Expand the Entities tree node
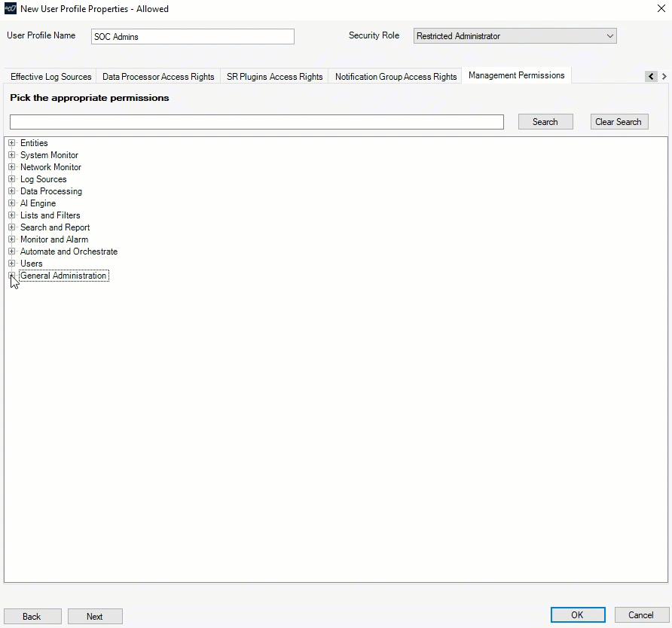This screenshot has height=628, width=672. 11,143
